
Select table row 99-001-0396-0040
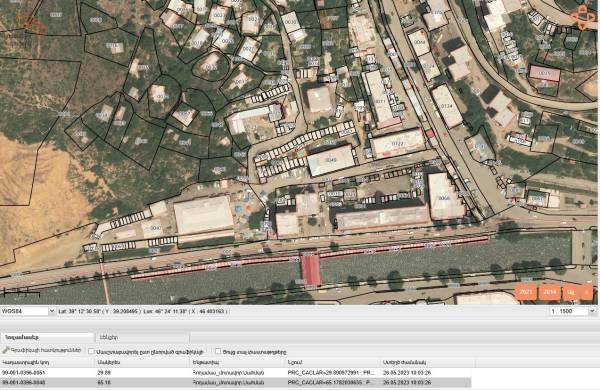click(x=236, y=382)
